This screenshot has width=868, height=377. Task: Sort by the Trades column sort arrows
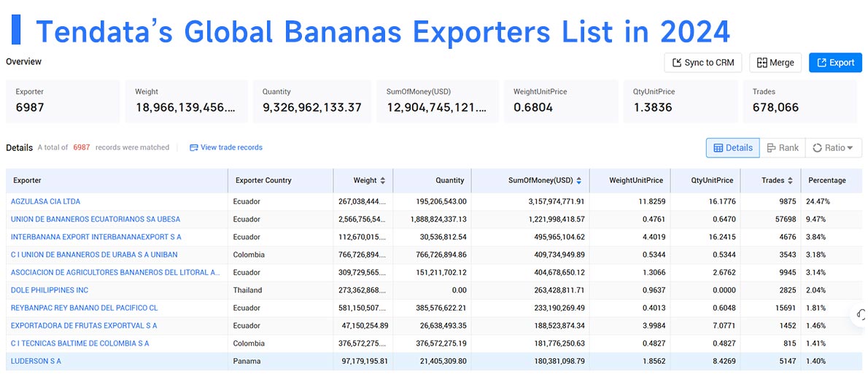point(790,180)
